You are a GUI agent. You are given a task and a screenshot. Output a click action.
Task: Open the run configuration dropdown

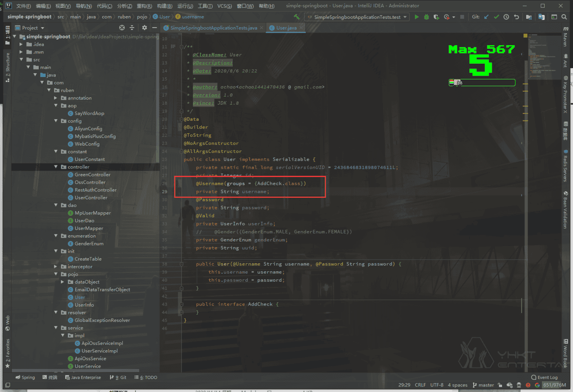[357, 17]
